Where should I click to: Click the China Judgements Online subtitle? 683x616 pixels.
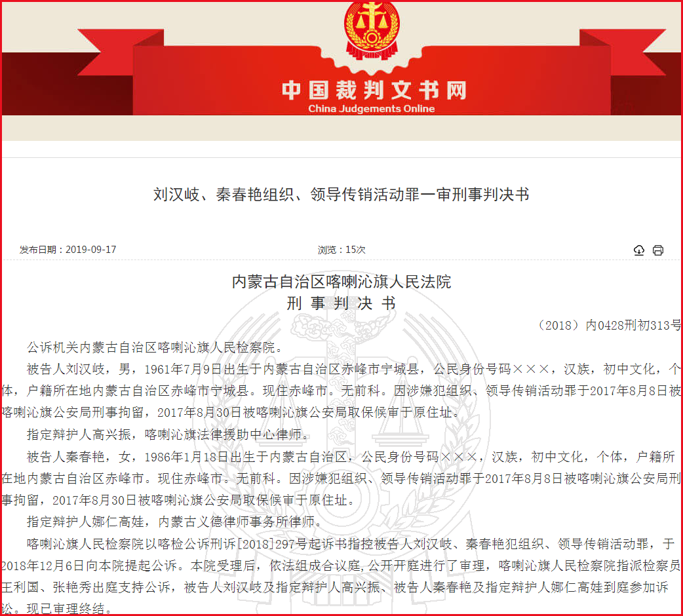point(372,108)
